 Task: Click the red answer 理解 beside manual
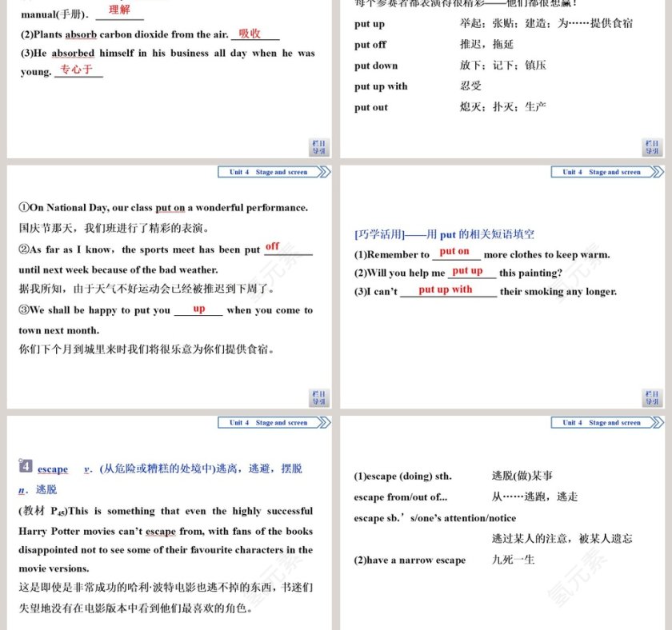coord(118,10)
